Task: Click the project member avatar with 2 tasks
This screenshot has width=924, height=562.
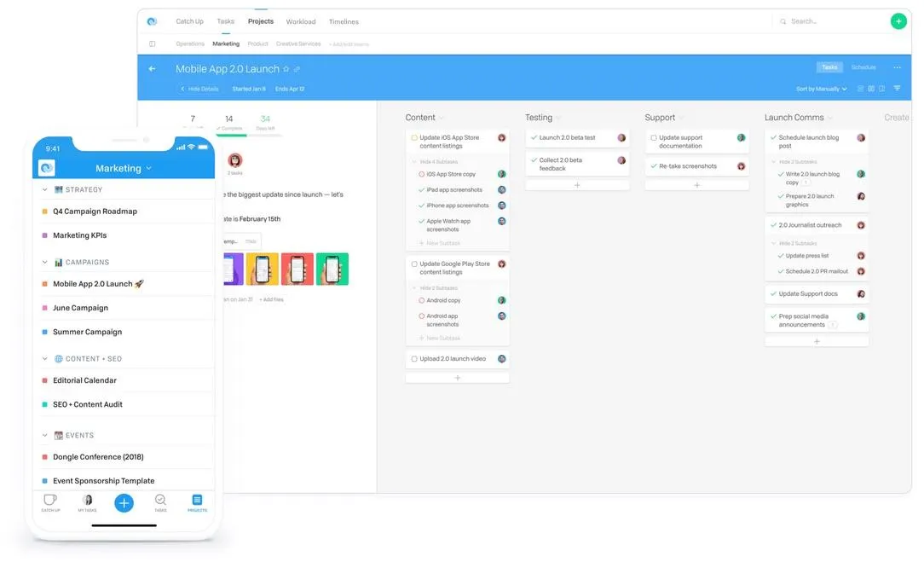Action: 235,159
